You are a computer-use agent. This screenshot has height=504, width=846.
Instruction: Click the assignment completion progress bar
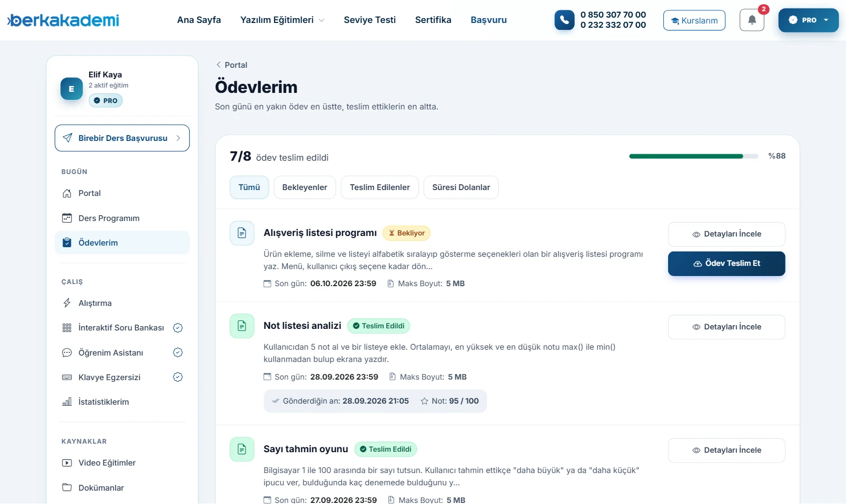[x=694, y=156]
